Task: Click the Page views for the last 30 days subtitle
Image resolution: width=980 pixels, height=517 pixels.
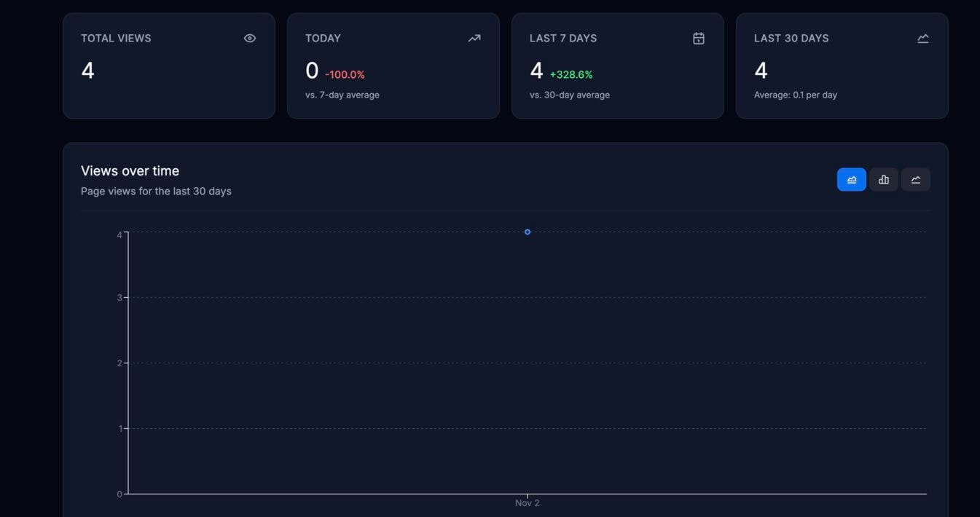Action: pyautogui.click(x=156, y=191)
